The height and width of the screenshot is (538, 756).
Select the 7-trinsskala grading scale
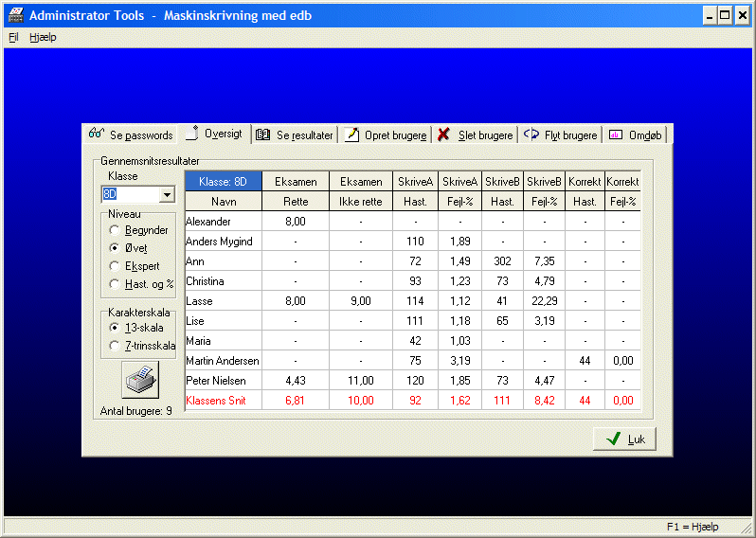[x=115, y=346]
